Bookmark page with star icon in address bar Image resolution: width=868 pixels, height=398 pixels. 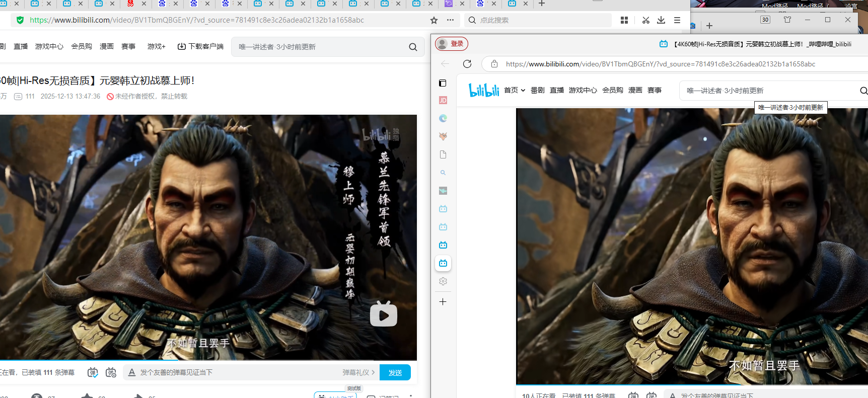pos(434,20)
